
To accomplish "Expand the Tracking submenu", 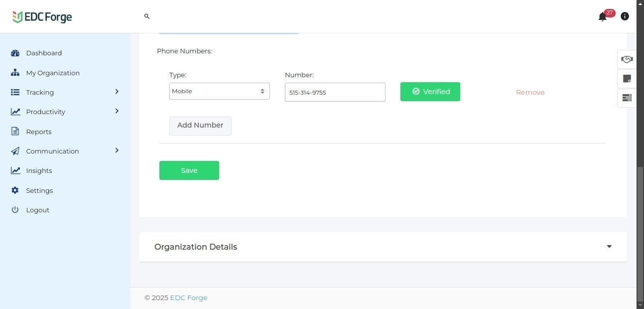I will (x=117, y=92).
